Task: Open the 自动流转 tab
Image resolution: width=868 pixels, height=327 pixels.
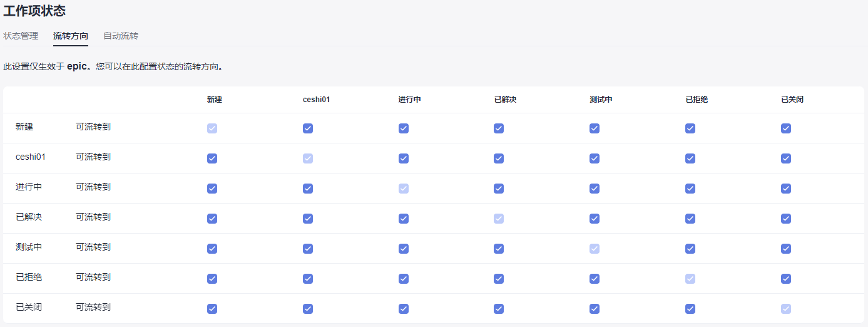Action: coord(121,36)
